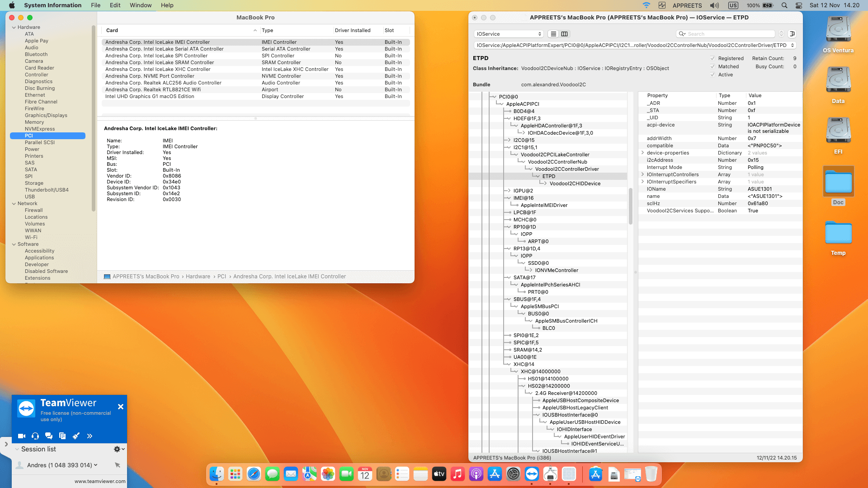Click the remote control cursor icon for Andres
The image size is (868, 488).
tap(118, 465)
